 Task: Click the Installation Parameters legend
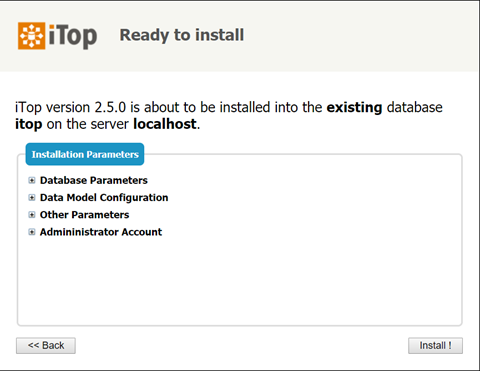click(x=85, y=154)
